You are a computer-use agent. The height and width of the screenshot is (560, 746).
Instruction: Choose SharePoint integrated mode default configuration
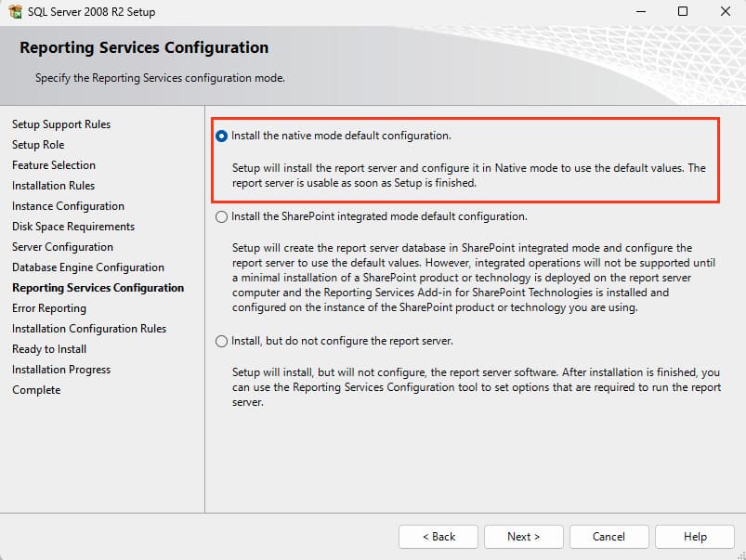point(221,217)
